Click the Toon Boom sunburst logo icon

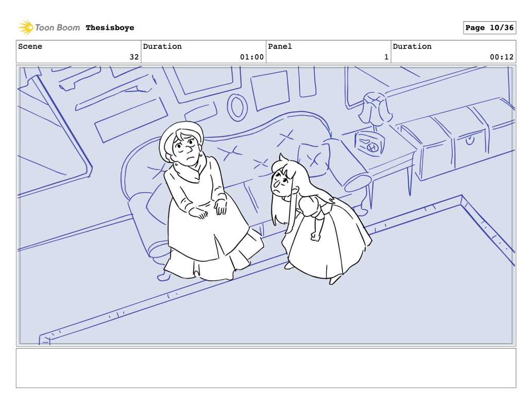[x=25, y=27]
